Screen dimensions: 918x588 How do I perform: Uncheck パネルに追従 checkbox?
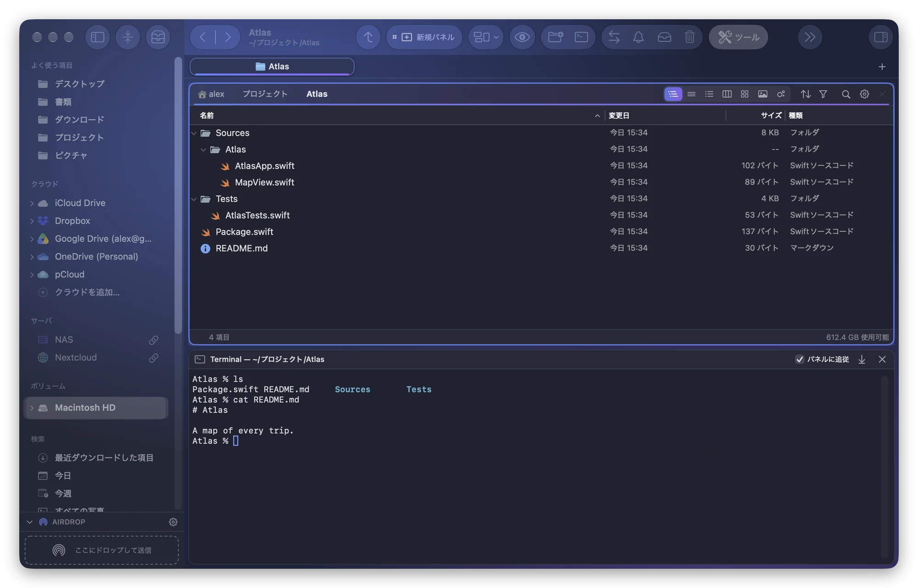pyautogui.click(x=800, y=359)
